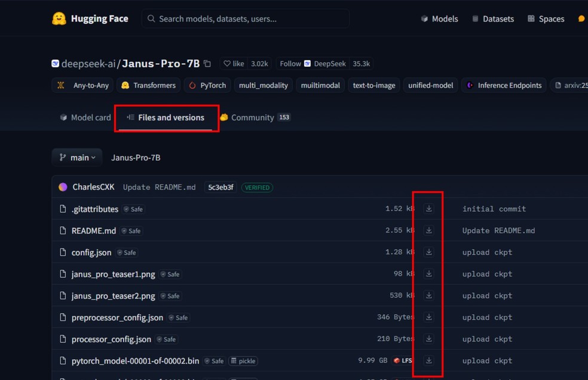Select the muiltimodal tag
The image size is (588, 380).
point(320,85)
